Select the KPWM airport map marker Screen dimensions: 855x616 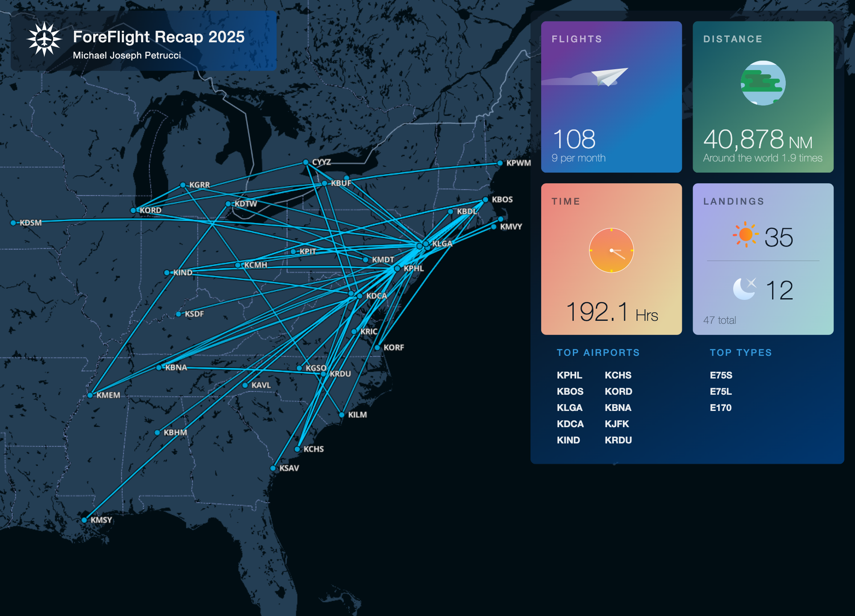click(x=500, y=163)
